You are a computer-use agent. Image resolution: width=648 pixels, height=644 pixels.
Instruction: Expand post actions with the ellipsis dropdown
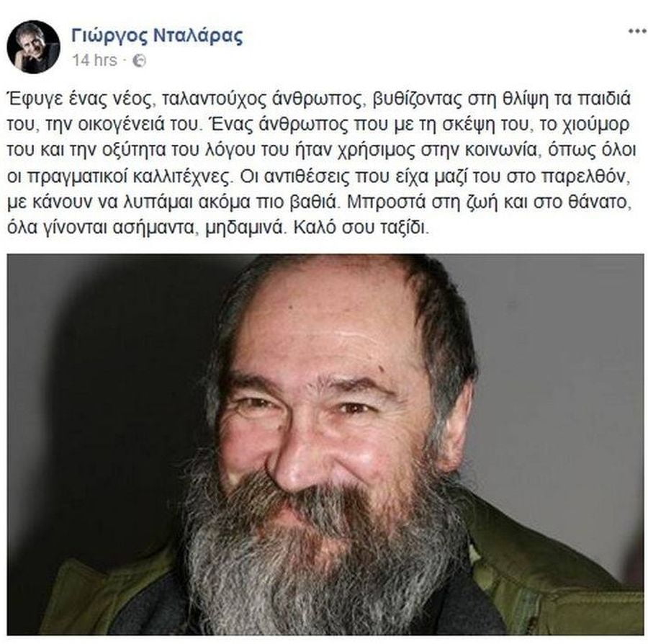[x=637, y=32]
